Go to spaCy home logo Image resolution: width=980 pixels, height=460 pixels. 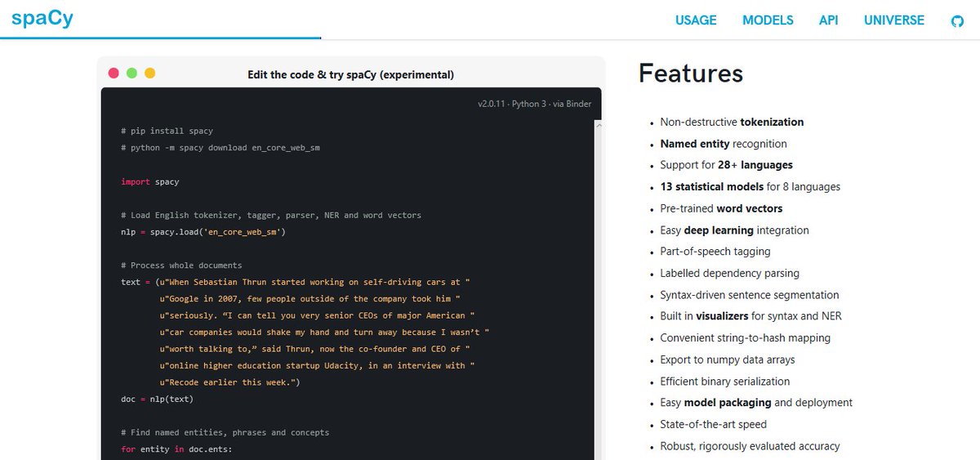tap(42, 18)
